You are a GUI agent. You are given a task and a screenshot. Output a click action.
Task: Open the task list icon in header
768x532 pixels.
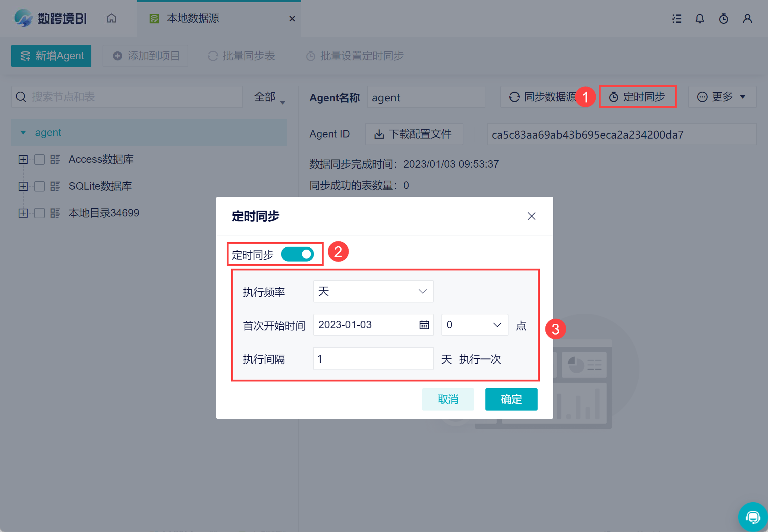coord(677,19)
